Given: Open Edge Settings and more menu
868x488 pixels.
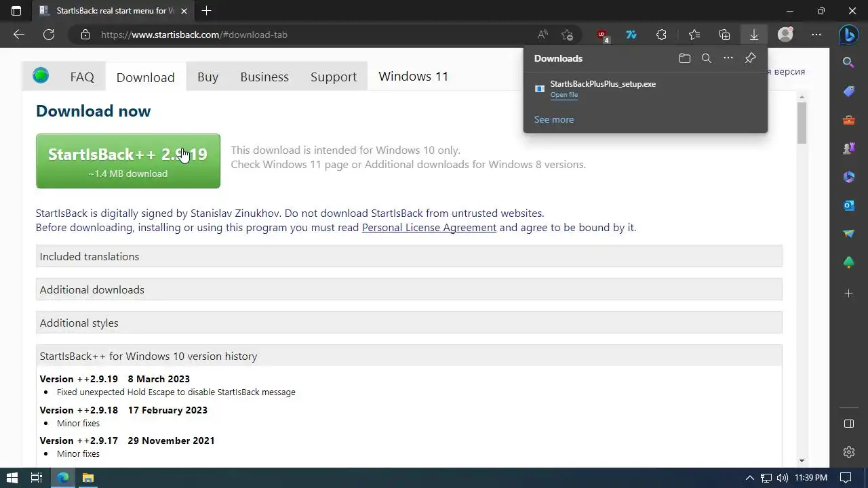Looking at the screenshot, I should click(816, 35).
